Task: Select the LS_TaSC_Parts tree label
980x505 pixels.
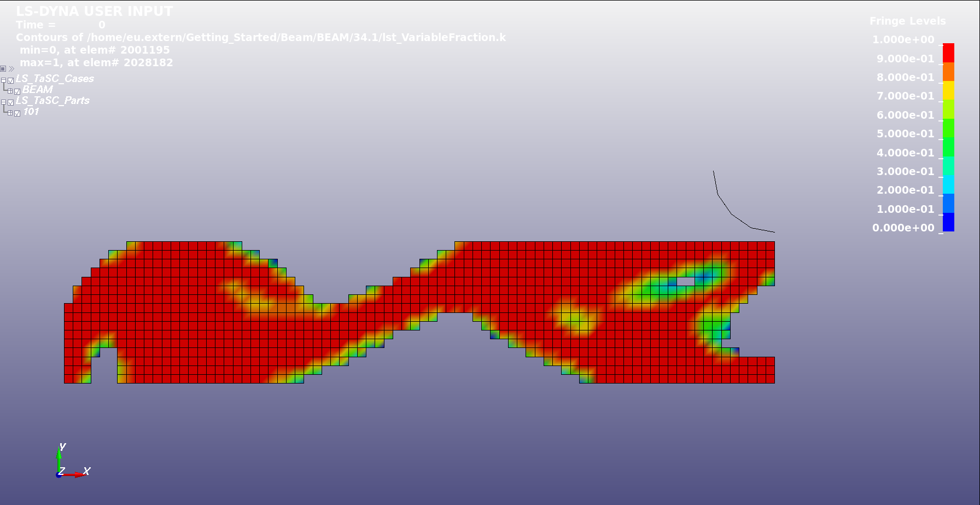Action: (x=52, y=100)
